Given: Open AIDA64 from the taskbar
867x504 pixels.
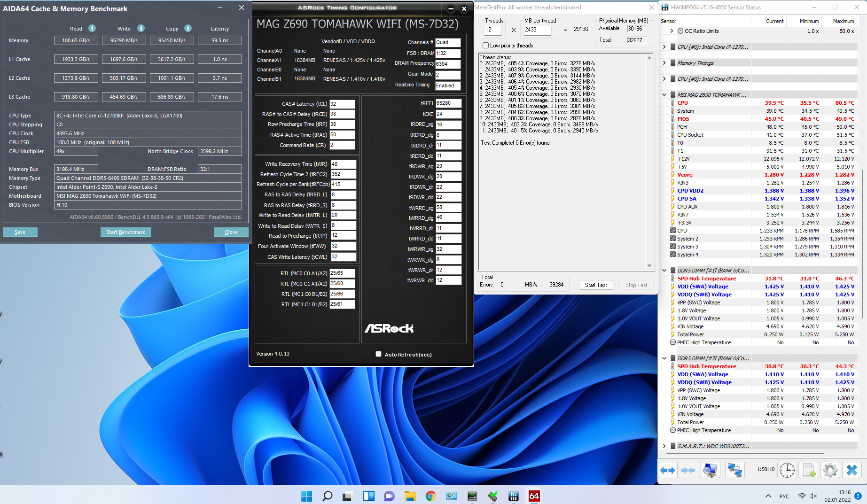Looking at the screenshot, I should [x=534, y=496].
